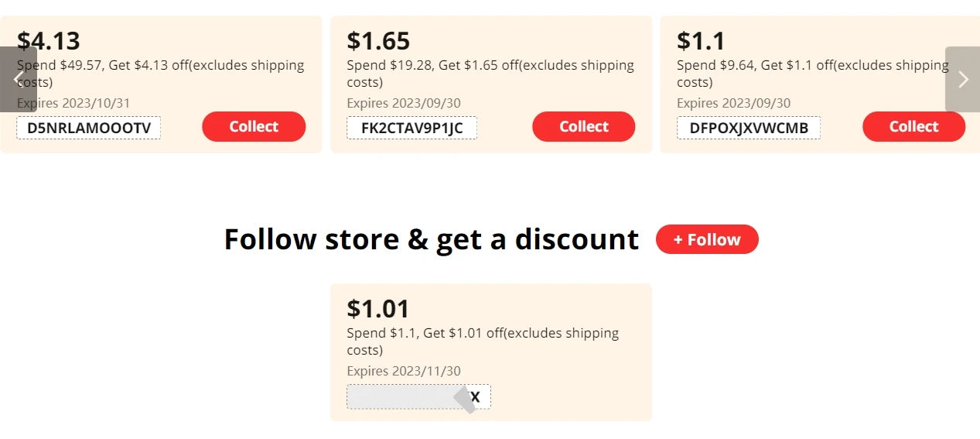Select coupon code D5NRLAMOOOTV
Viewport: 980px width, 439px height.
(88, 128)
